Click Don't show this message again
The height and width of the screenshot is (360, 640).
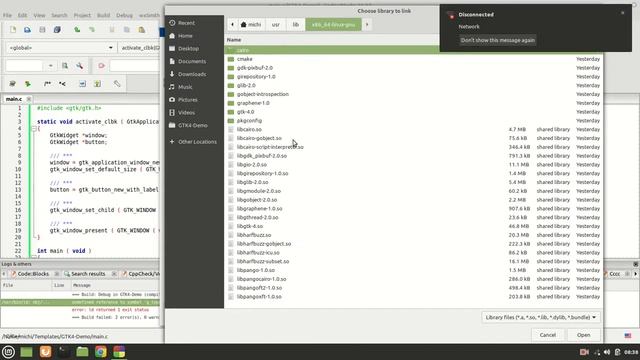pyautogui.click(x=498, y=40)
